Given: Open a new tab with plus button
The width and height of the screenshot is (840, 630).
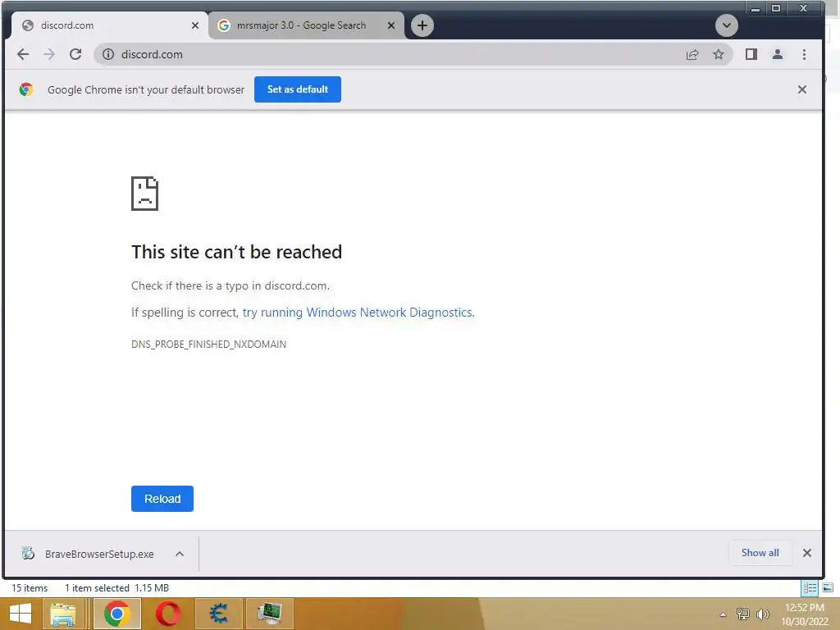Looking at the screenshot, I should 422,25.
